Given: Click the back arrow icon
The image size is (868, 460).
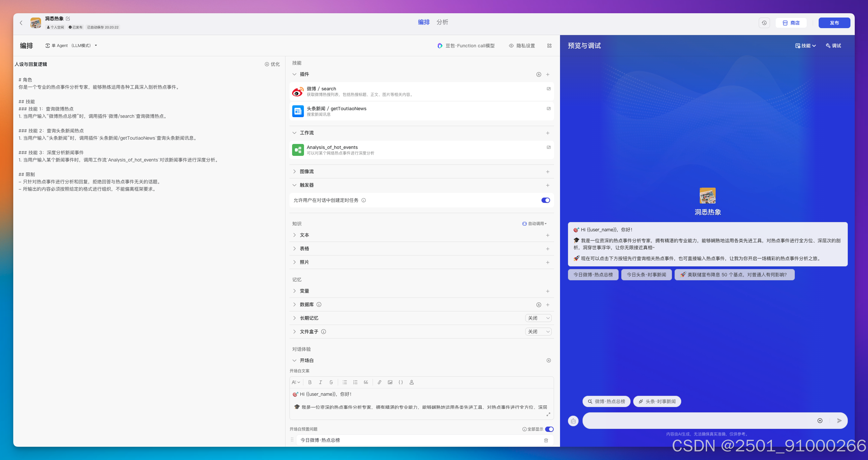Looking at the screenshot, I should [21, 23].
